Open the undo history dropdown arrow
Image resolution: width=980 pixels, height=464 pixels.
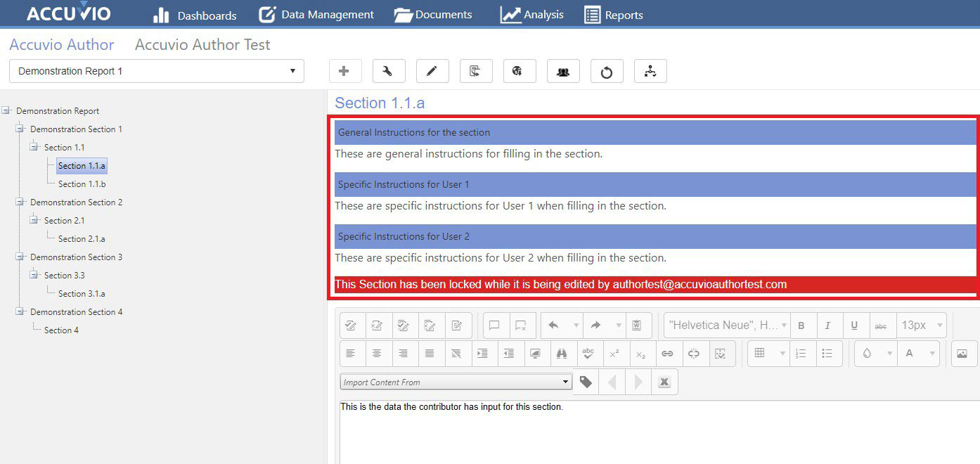576,326
